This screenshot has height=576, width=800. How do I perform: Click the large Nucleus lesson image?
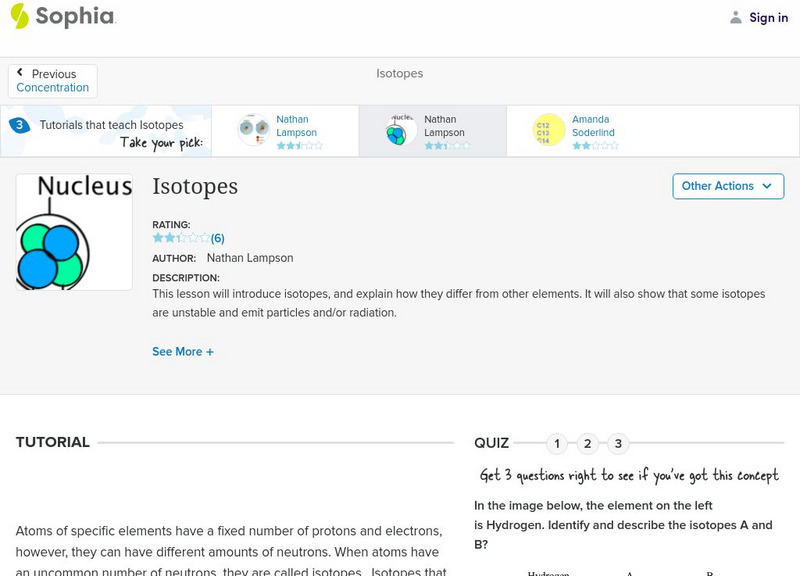(74, 232)
